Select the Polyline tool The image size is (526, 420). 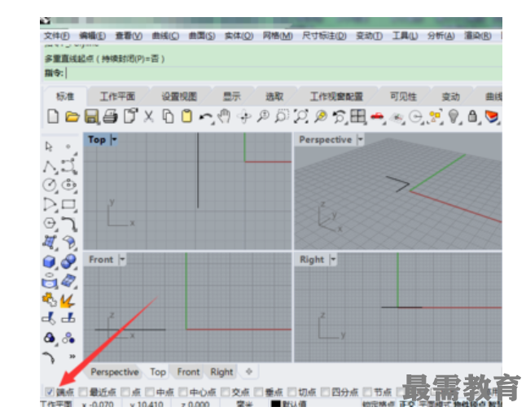click(50, 167)
